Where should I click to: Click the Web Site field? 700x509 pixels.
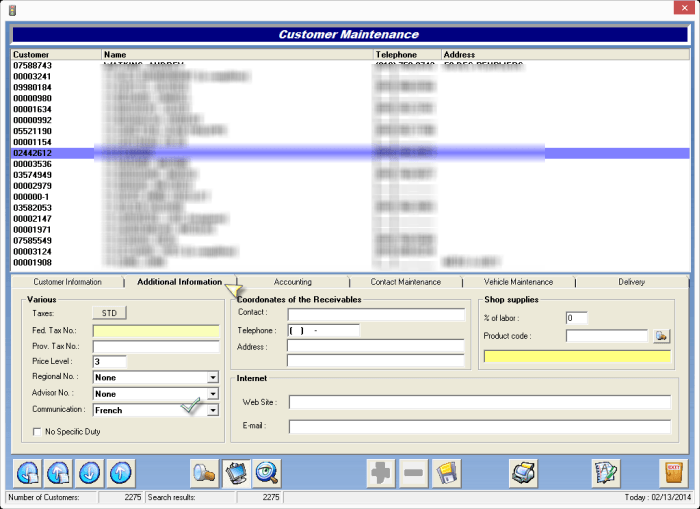coord(480,402)
